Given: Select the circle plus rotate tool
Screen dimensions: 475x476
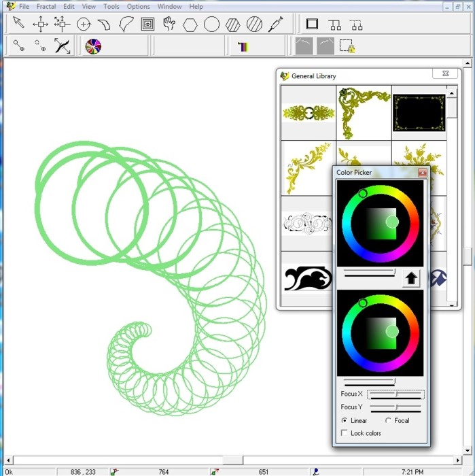Looking at the screenshot, I should (x=84, y=24).
